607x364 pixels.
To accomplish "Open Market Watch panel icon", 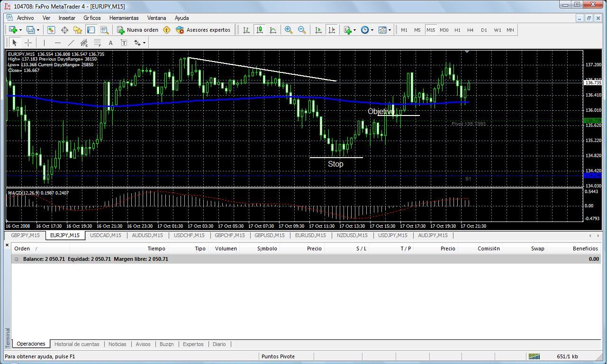I will click(x=51, y=30).
